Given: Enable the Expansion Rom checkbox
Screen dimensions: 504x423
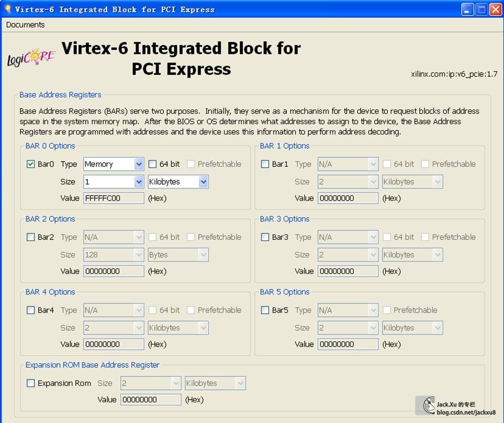Looking at the screenshot, I should pos(31,383).
